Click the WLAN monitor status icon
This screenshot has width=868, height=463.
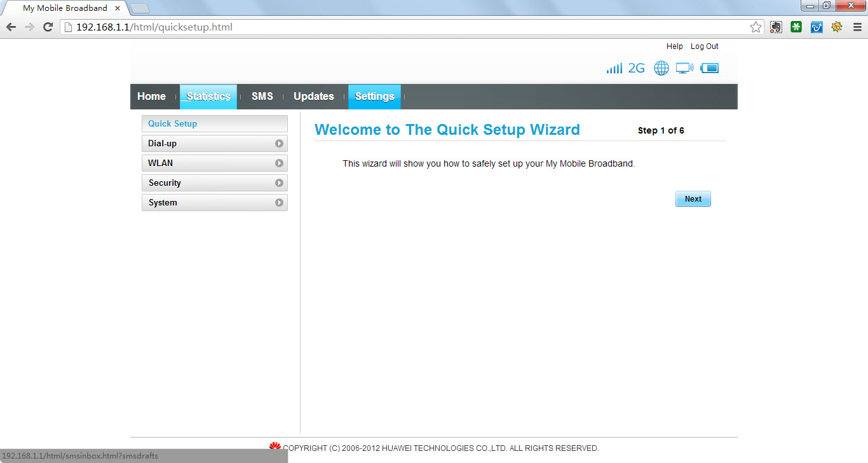684,68
